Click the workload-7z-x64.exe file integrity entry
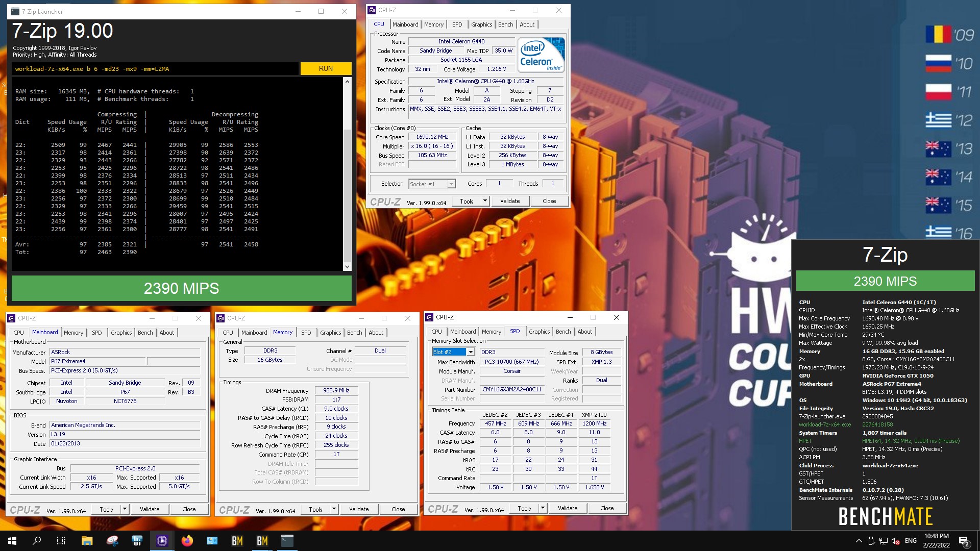This screenshot has height=551, width=980. (x=825, y=424)
